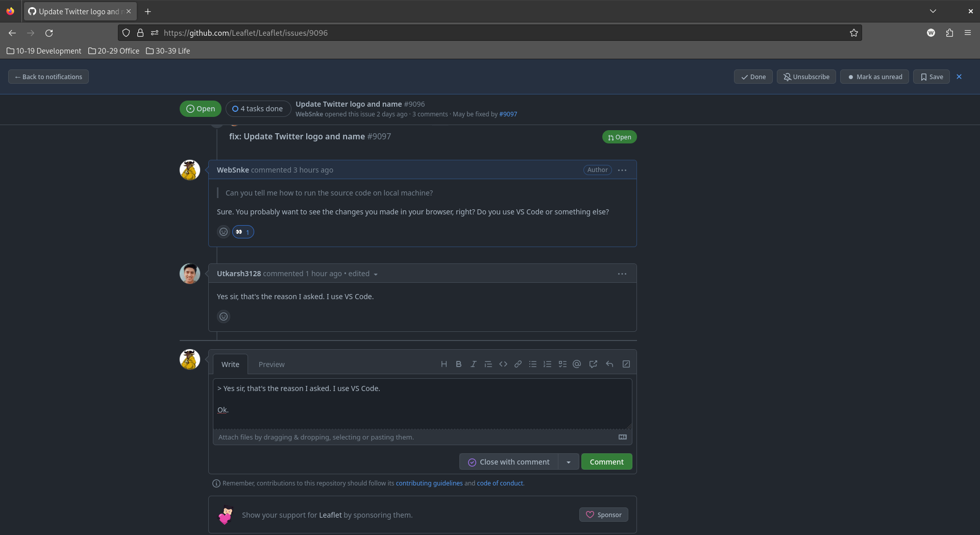Mark the notification as unread
The height and width of the screenshot is (535, 980).
(x=874, y=77)
